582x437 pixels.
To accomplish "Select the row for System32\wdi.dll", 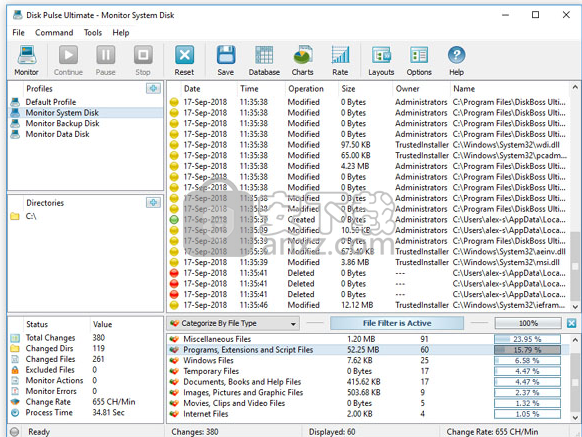I will [368, 145].
